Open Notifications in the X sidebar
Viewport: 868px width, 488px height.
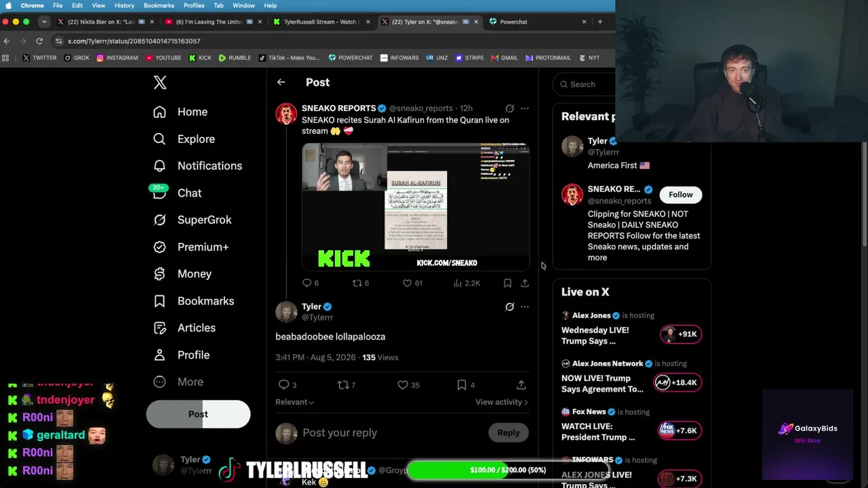point(197,166)
